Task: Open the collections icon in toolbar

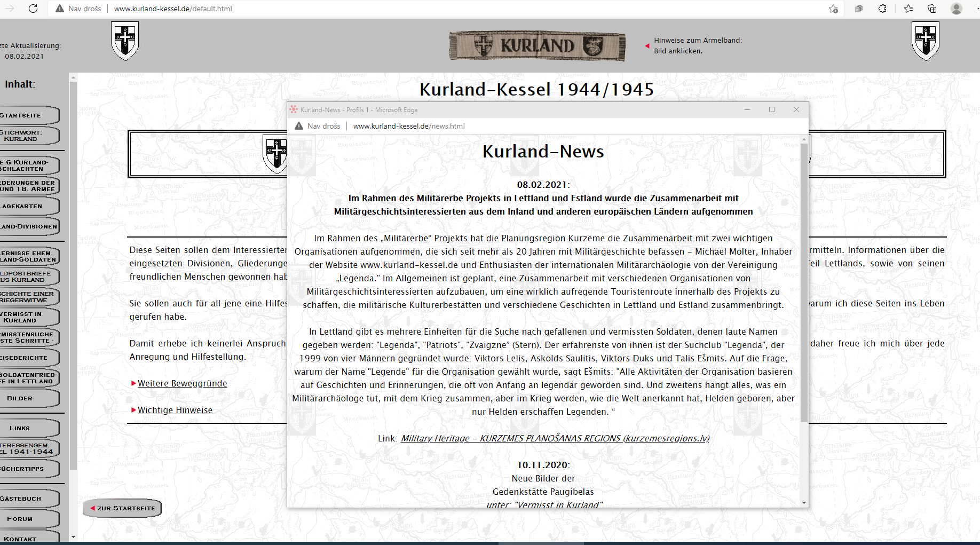Action: click(x=932, y=9)
